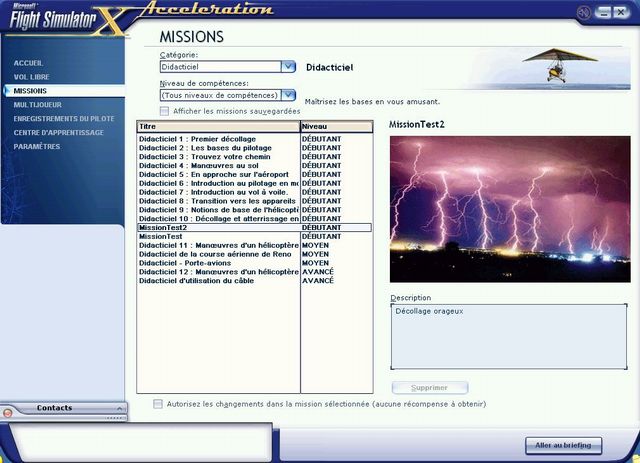Select the MissionTest row
This screenshot has height=463, width=640.
point(255,236)
